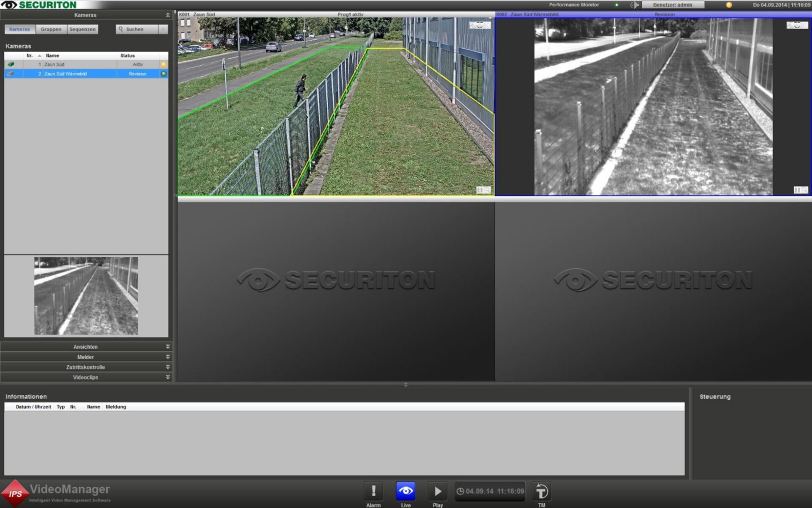The width and height of the screenshot is (812, 508).
Task: Click the green status indicator for Wärmebild row
Action: (164, 74)
